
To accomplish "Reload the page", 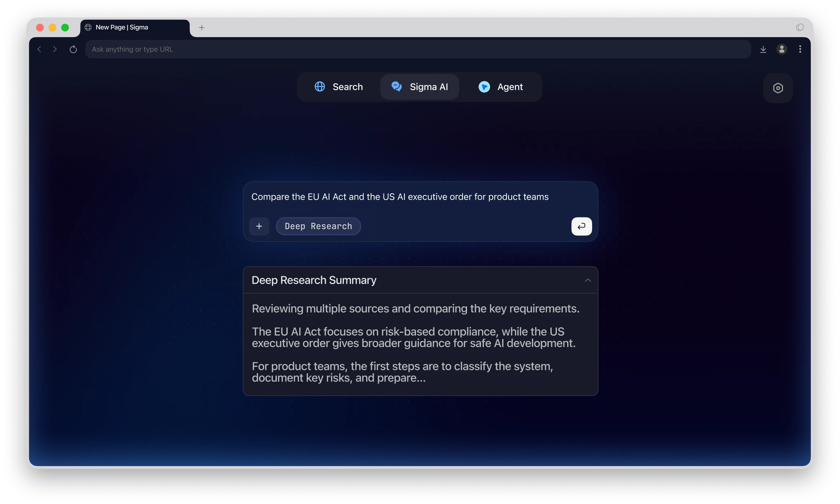I will (x=73, y=49).
